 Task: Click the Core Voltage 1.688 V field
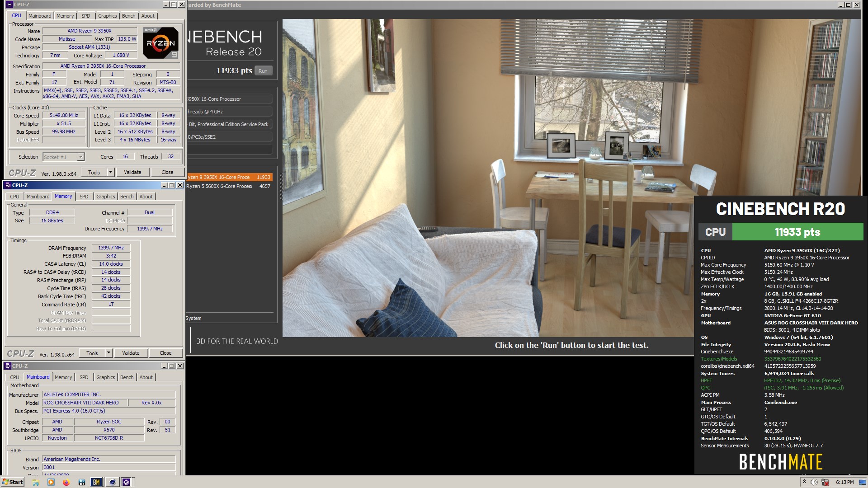[x=121, y=56]
